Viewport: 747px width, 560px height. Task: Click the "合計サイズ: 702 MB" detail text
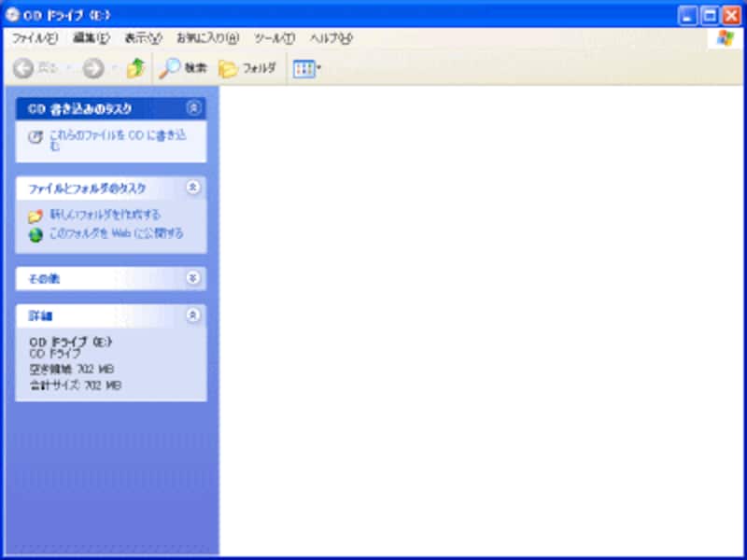(x=76, y=385)
